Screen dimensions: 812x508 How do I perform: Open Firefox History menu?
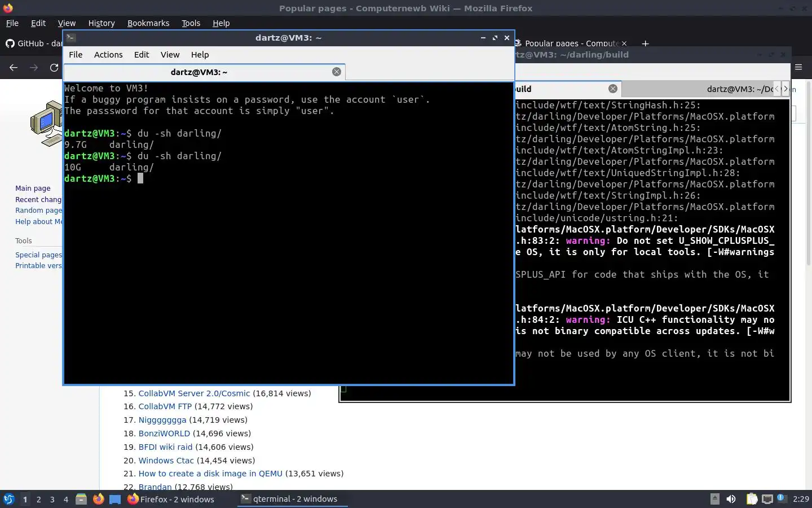tap(101, 23)
